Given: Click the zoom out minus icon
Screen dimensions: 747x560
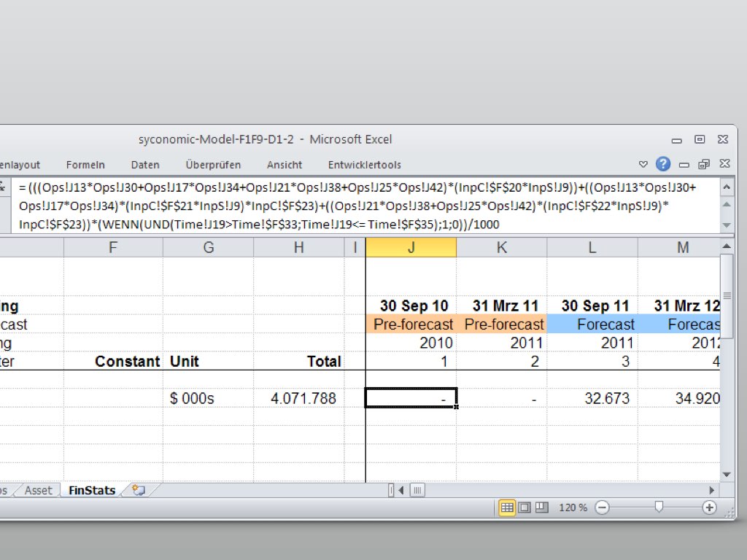Looking at the screenshot, I should point(602,507).
